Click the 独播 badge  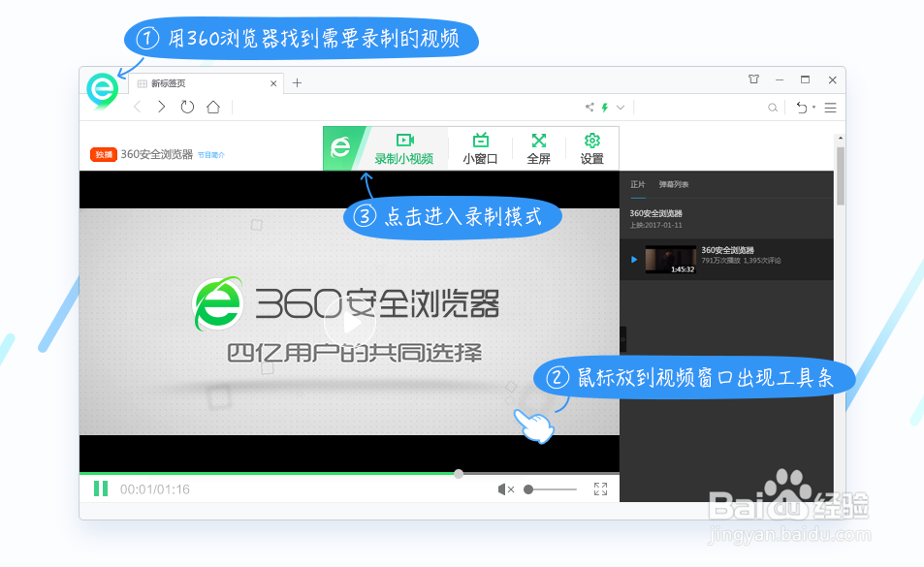tap(103, 154)
